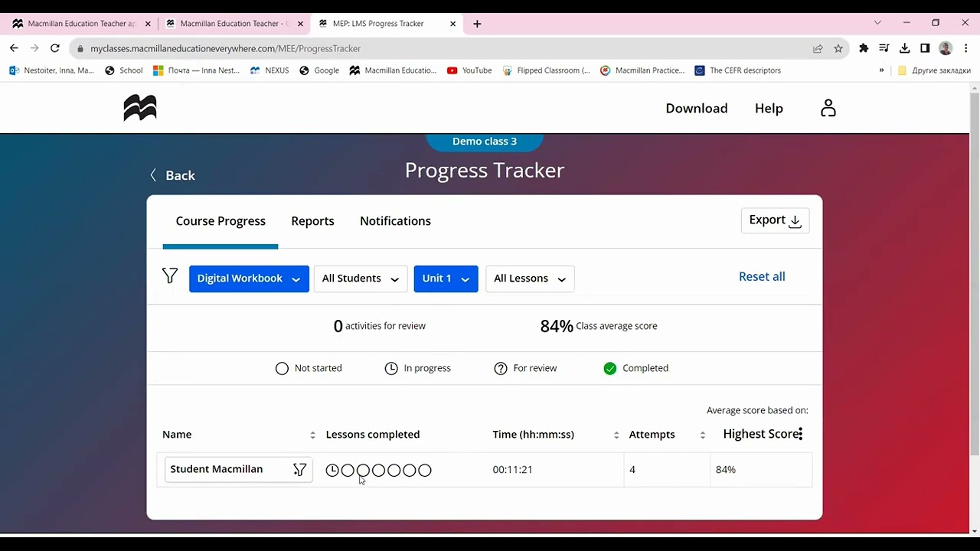This screenshot has width=980, height=551.
Task: Click the second lesson status circle
Action: [348, 470]
